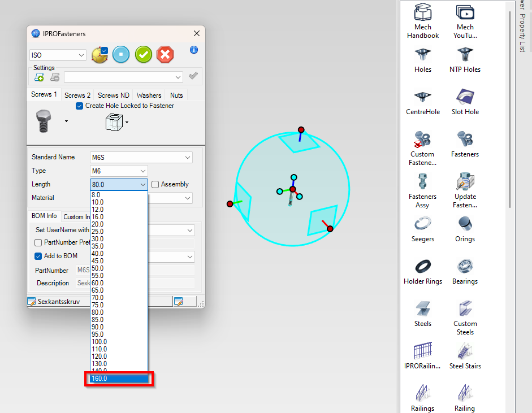Launch the Steel Stairs tool
This screenshot has width=532, height=413.
coord(465,357)
